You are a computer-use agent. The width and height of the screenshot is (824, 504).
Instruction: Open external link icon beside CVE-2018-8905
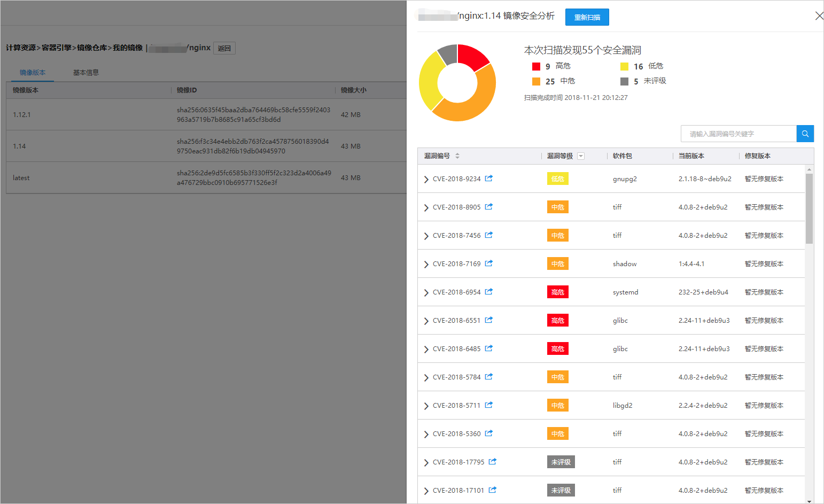[x=488, y=207]
